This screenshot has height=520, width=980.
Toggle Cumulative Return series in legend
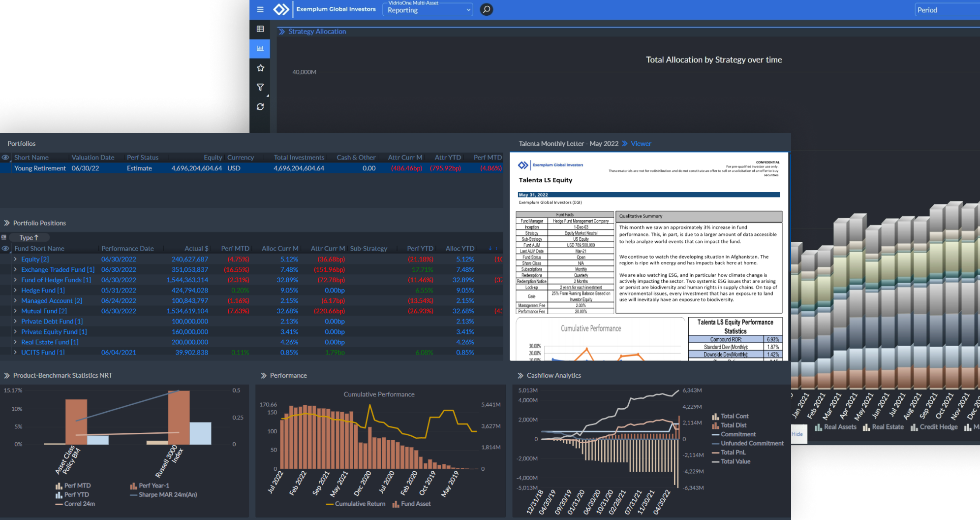click(x=356, y=504)
